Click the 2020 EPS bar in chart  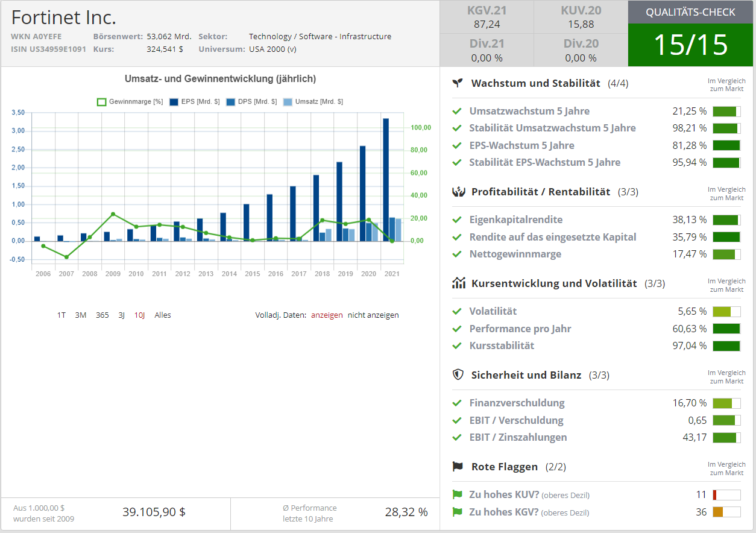point(362,194)
